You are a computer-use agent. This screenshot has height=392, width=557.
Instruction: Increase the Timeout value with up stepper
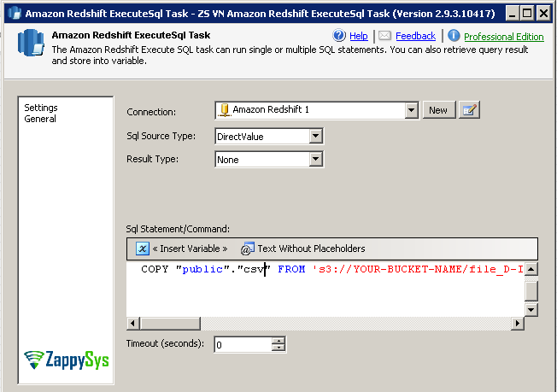pyautogui.click(x=278, y=341)
